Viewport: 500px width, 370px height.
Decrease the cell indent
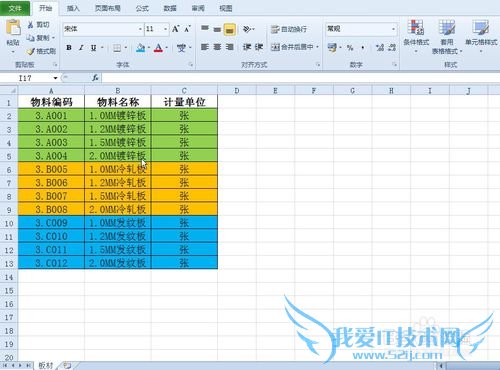[247, 47]
